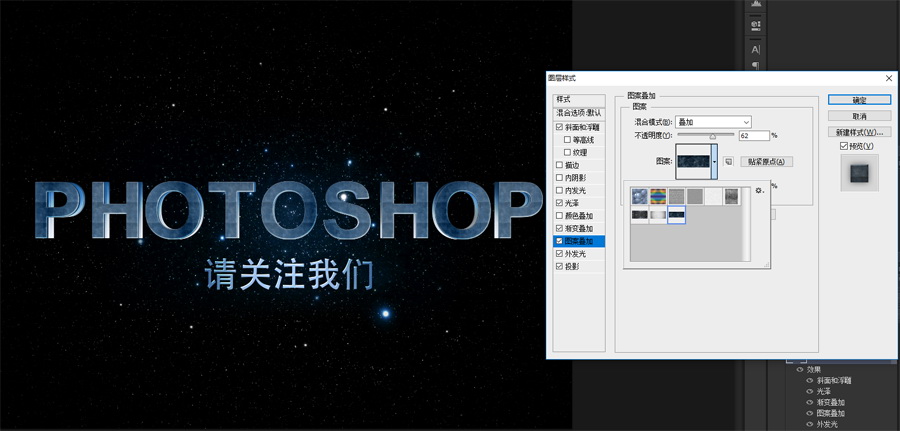Click the pattern picker vertical scrollbar

point(746,224)
